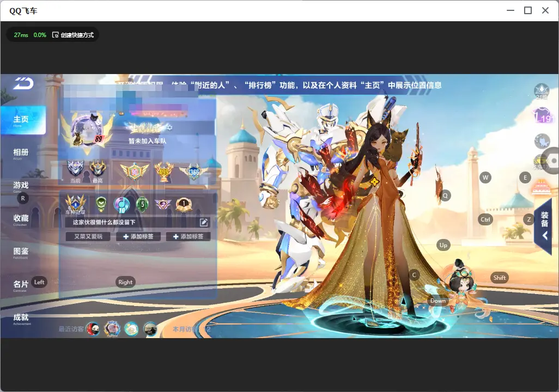Click the Up key overlay

443,245
